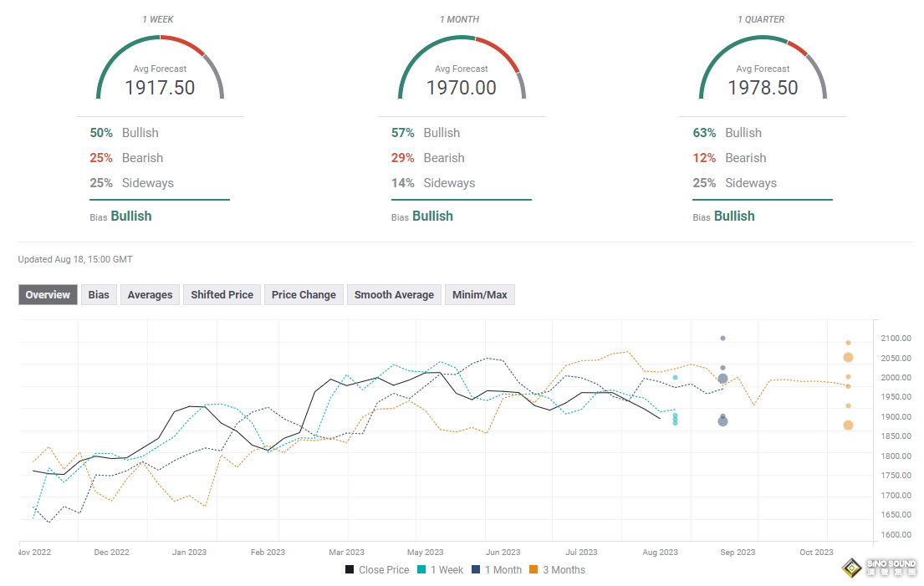The width and height of the screenshot is (924, 586).
Task: Open the Price Change tab
Action: 304,295
